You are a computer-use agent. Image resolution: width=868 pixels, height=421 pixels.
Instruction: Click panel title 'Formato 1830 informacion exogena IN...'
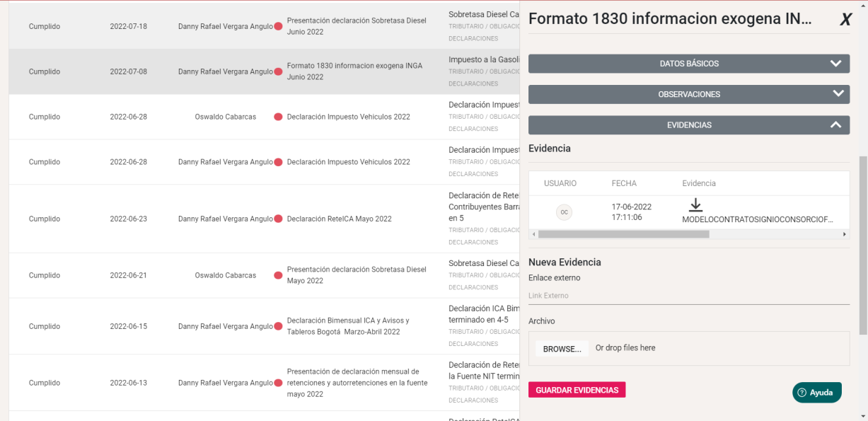(x=670, y=19)
